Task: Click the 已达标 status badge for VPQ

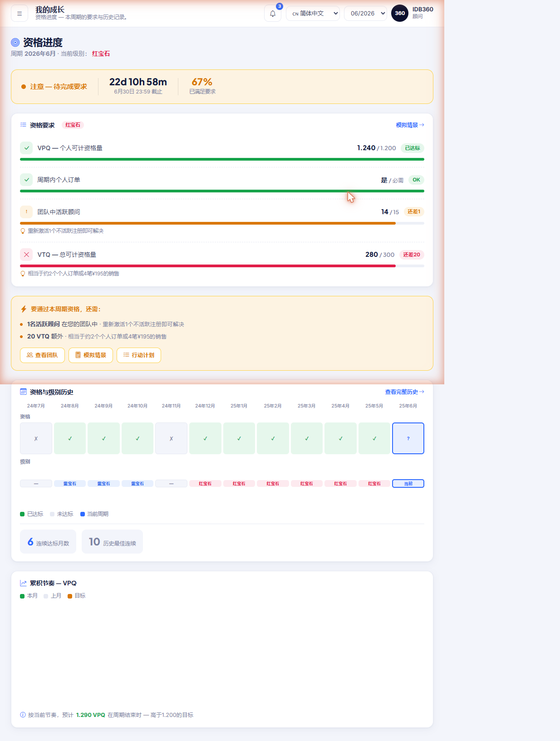Action: click(x=413, y=148)
